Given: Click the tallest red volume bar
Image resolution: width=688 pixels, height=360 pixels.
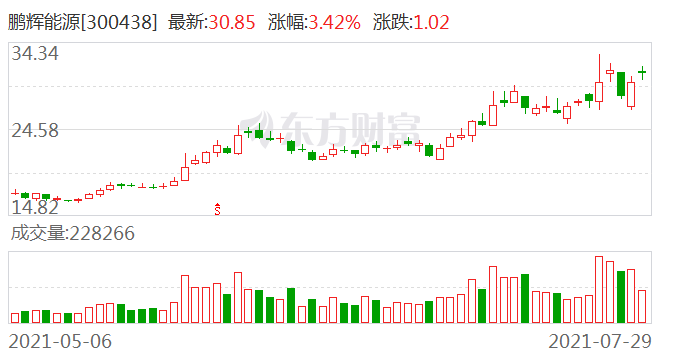Looking at the screenshot, I should coord(599,290).
